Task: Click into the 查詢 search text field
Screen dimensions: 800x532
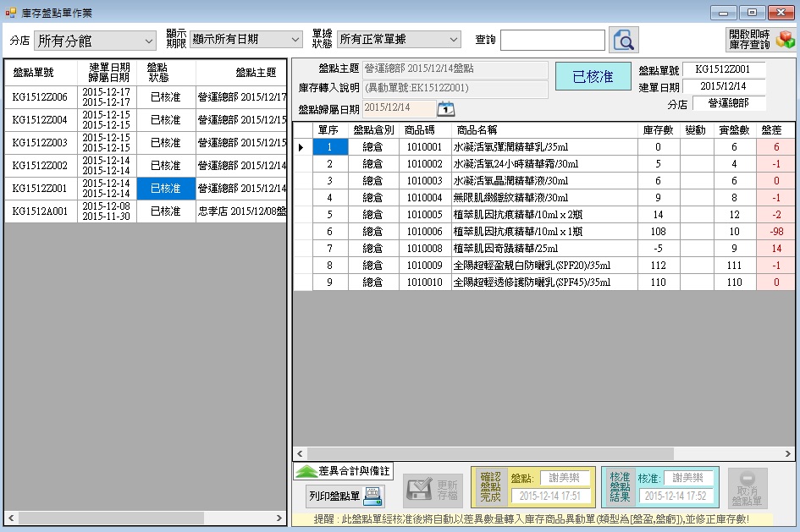Action: point(552,41)
